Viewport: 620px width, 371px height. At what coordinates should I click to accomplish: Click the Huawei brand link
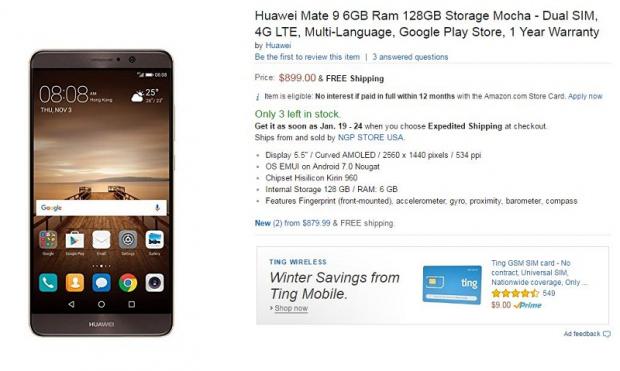[x=278, y=45]
